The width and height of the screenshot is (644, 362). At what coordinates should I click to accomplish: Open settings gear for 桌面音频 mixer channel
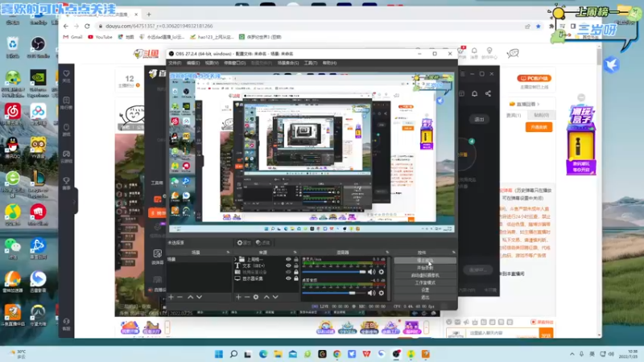coord(381,293)
